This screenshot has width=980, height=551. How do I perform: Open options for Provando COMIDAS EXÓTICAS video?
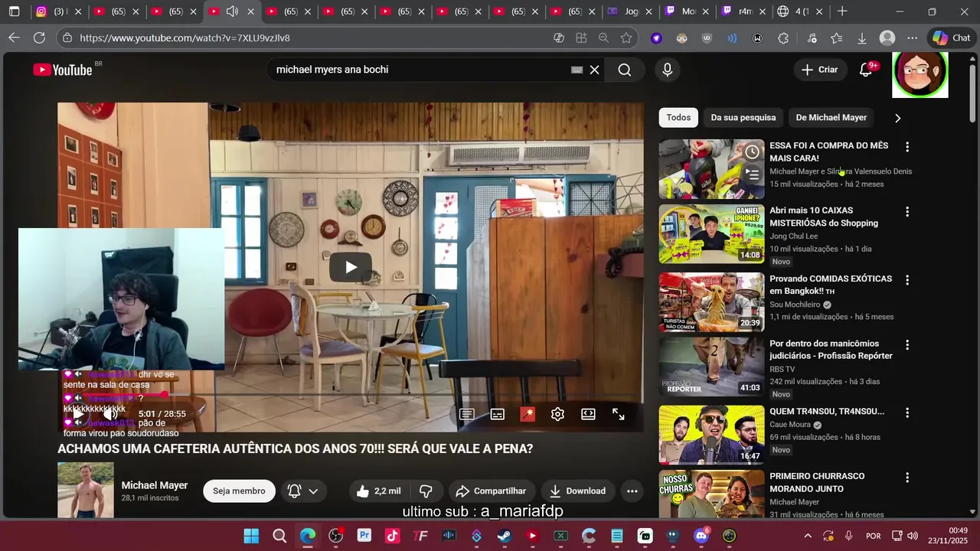907,280
